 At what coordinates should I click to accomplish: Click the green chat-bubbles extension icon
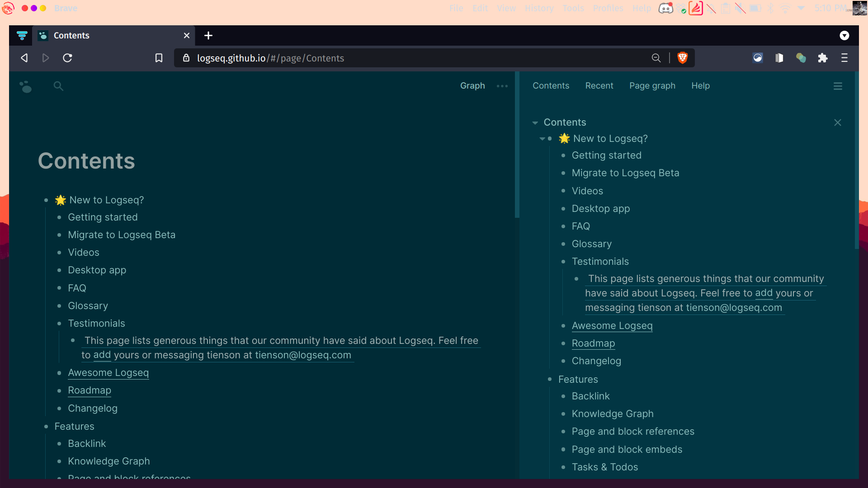(x=801, y=58)
